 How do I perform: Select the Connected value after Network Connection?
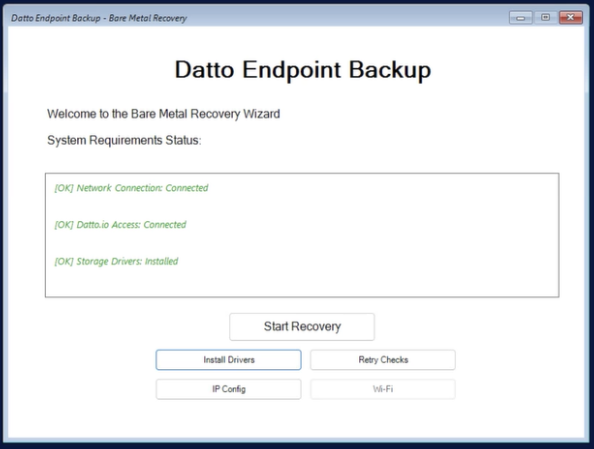187,188
